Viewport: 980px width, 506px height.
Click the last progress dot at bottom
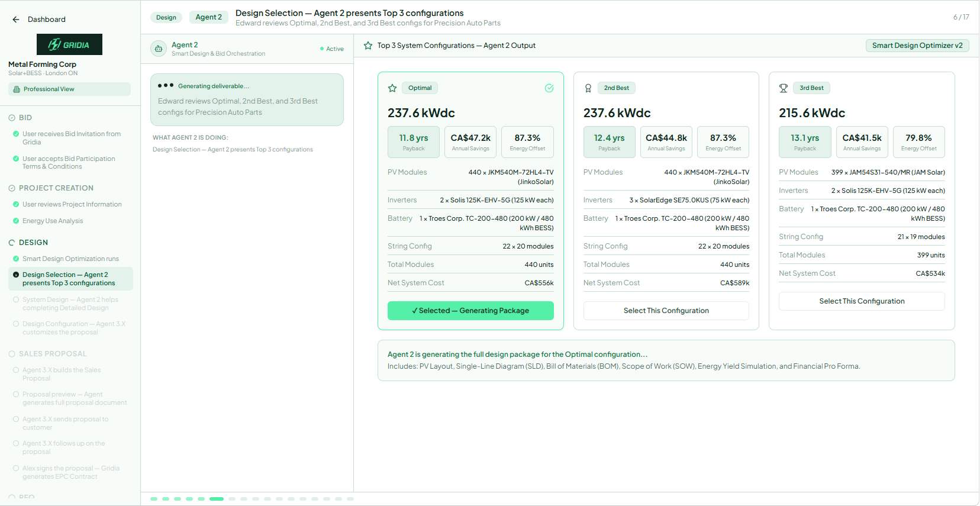coord(350,499)
